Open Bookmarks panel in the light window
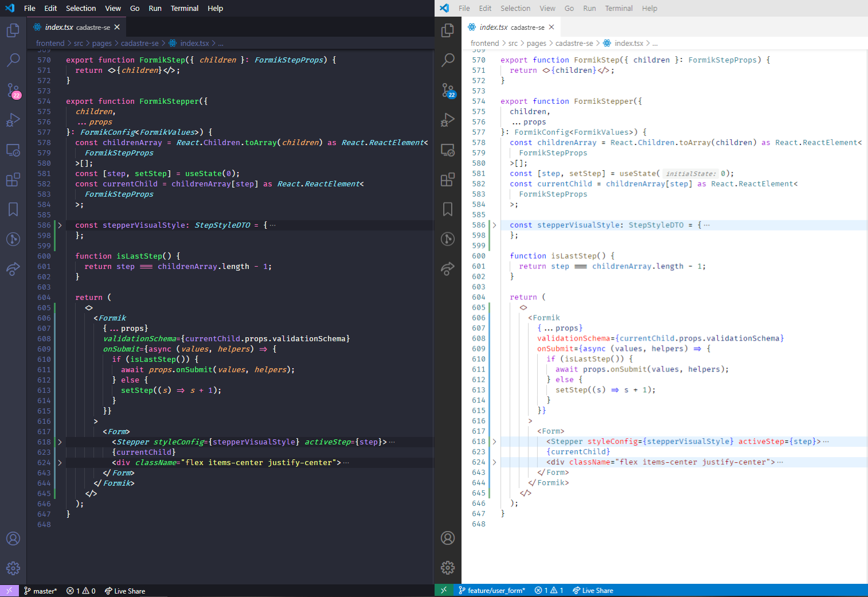The width and height of the screenshot is (868, 597). point(448,209)
